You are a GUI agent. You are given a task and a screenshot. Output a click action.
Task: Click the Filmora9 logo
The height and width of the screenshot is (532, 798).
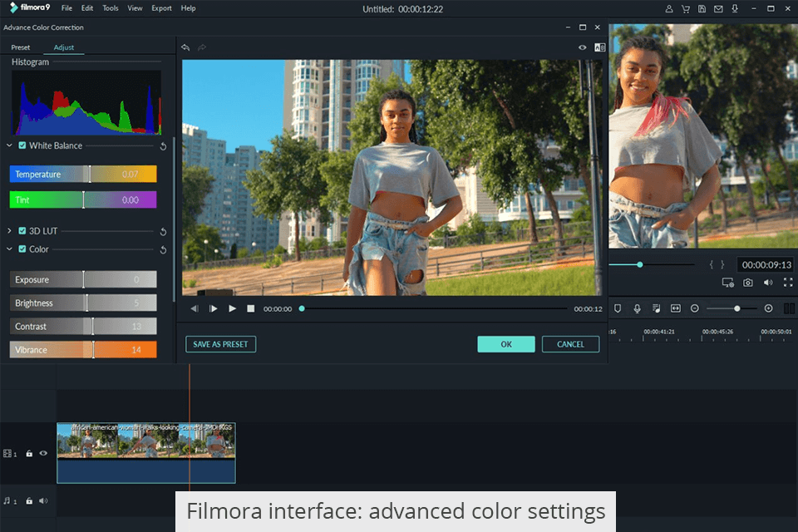[x=30, y=7]
